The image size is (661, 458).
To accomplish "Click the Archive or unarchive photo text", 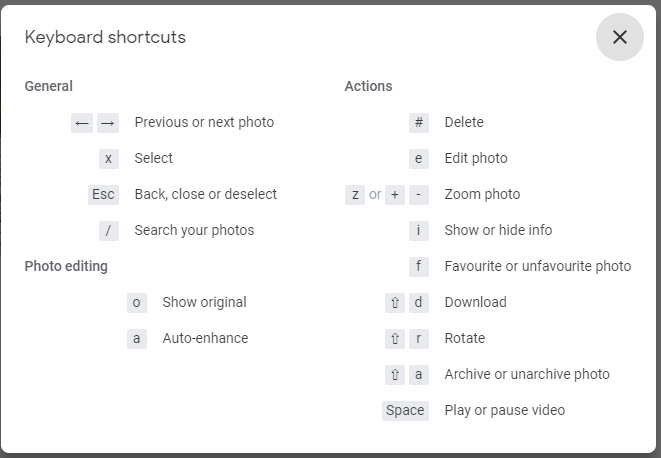I will (x=527, y=374).
